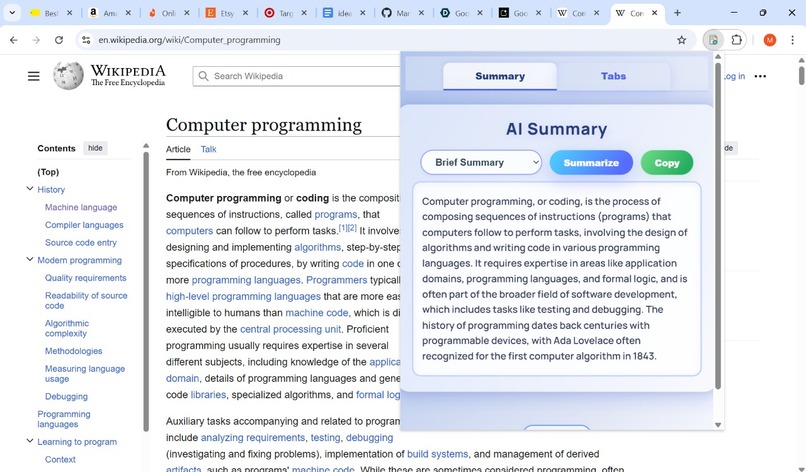Collapse the Learning to program section
Image resolution: width=806 pixels, height=472 pixels.
[x=30, y=441]
